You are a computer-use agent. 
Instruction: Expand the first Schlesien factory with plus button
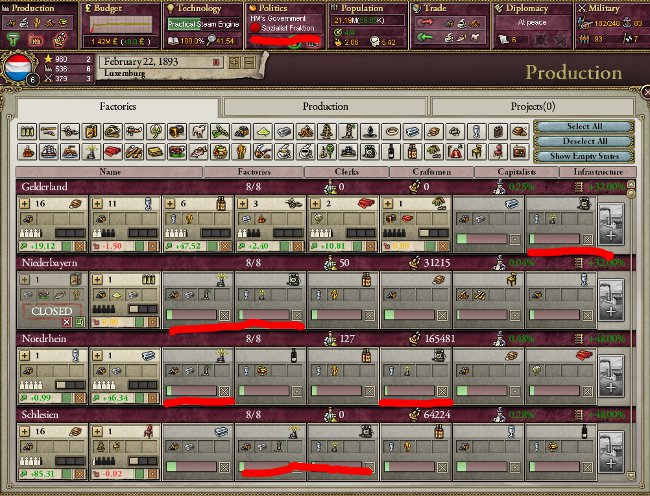[25, 429]
